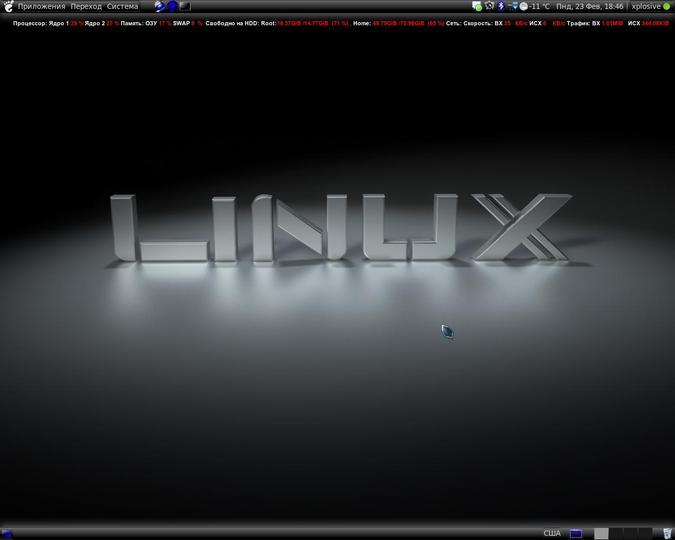Open the Система menu
The height and width of the screenshot is (540, 675).
tap(123, 6)
